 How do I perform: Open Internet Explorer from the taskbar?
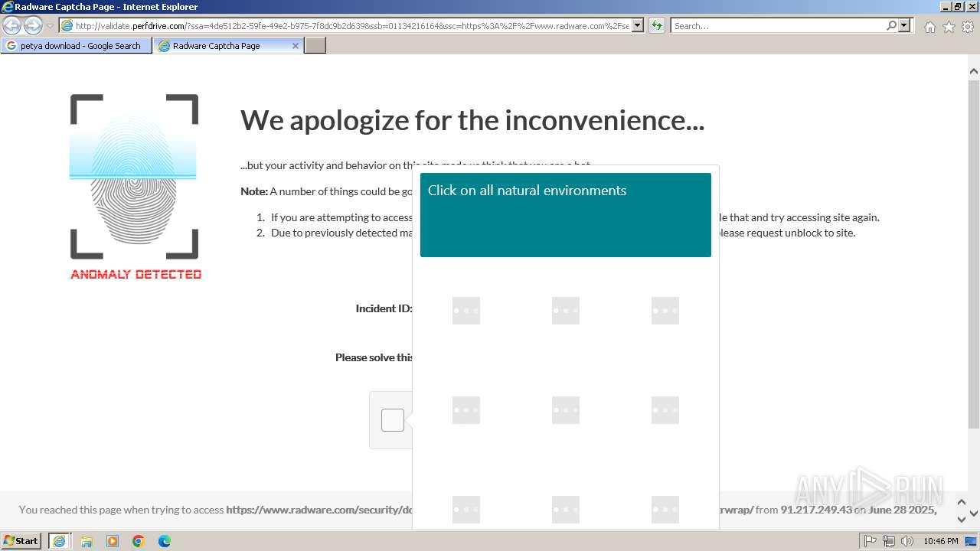point(60,541)
